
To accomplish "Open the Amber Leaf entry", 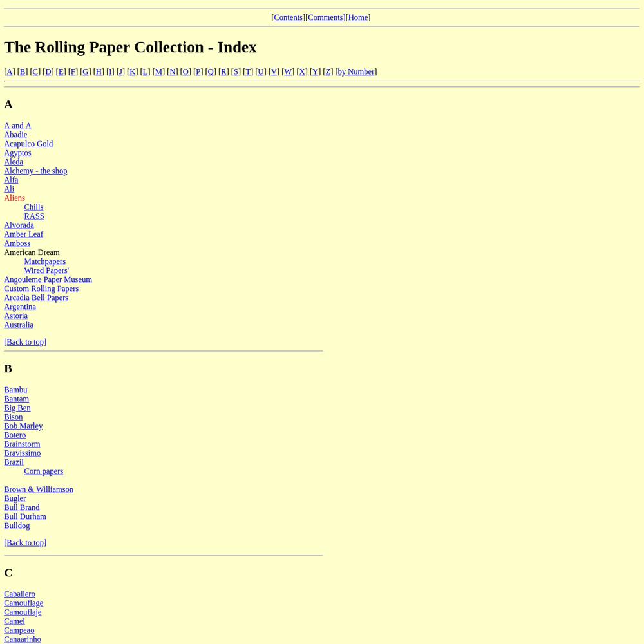I will [x=23, y=234].
